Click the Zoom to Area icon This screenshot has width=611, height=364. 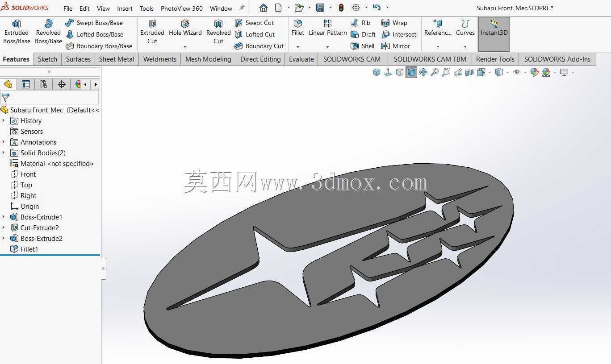446,72
